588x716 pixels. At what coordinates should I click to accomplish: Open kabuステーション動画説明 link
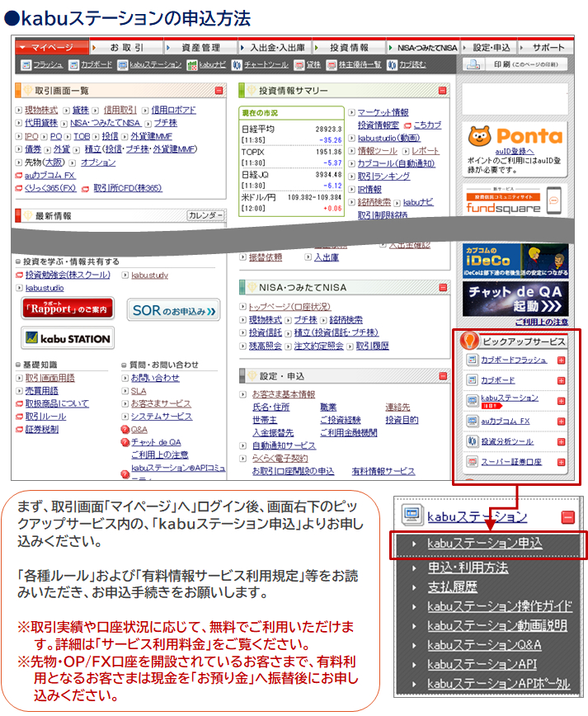click(x=497, y=625)
